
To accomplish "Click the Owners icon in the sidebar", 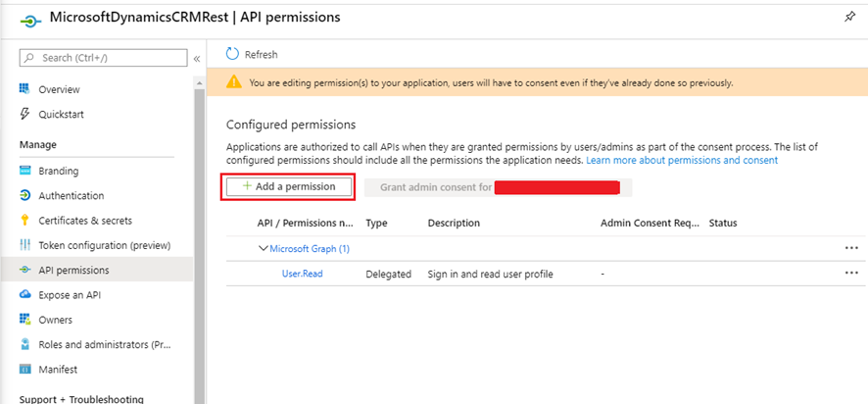I will click(24, 320).
